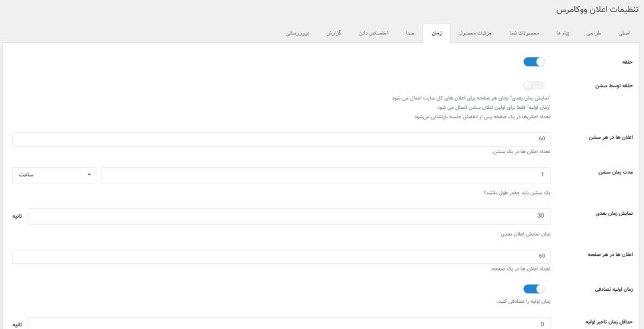Open the گزارش tab
This screenshot has height=329, width=644.
335,32
